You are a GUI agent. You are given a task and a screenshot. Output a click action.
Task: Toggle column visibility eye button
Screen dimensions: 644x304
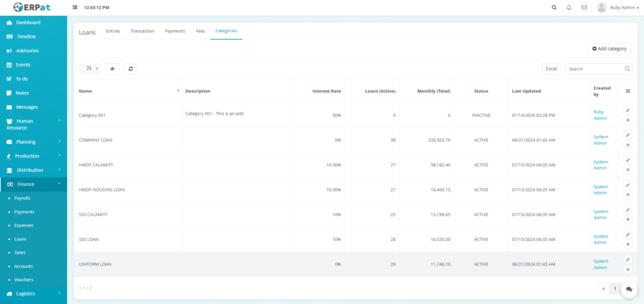click(x=113, y=69)
